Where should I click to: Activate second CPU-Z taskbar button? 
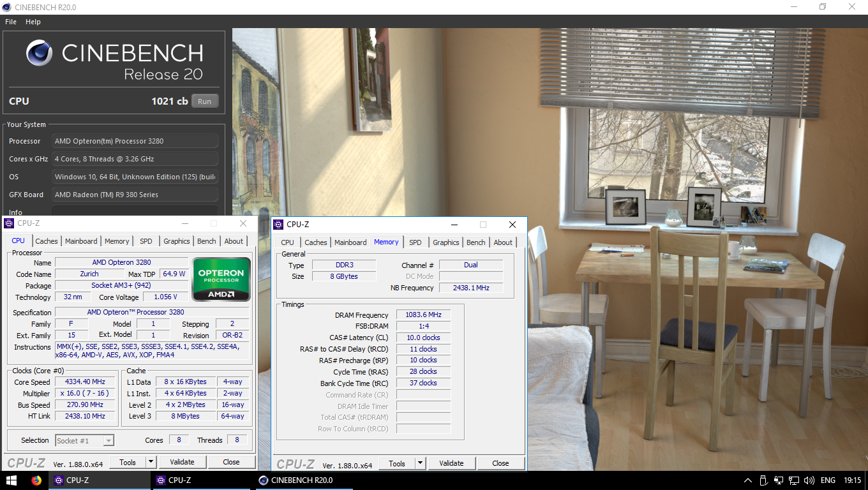[x=202, y=480]
